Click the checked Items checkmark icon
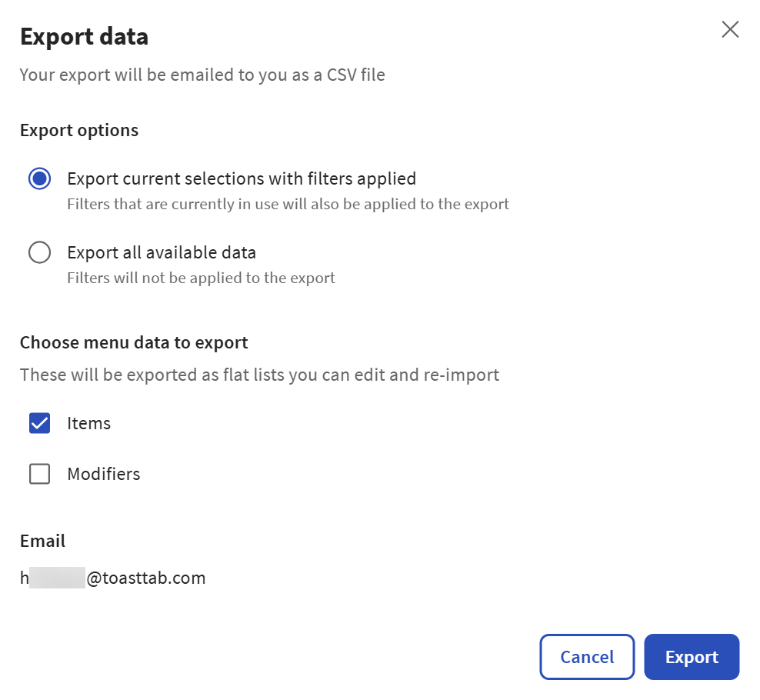Screen dimensions: 760x700 39,423
